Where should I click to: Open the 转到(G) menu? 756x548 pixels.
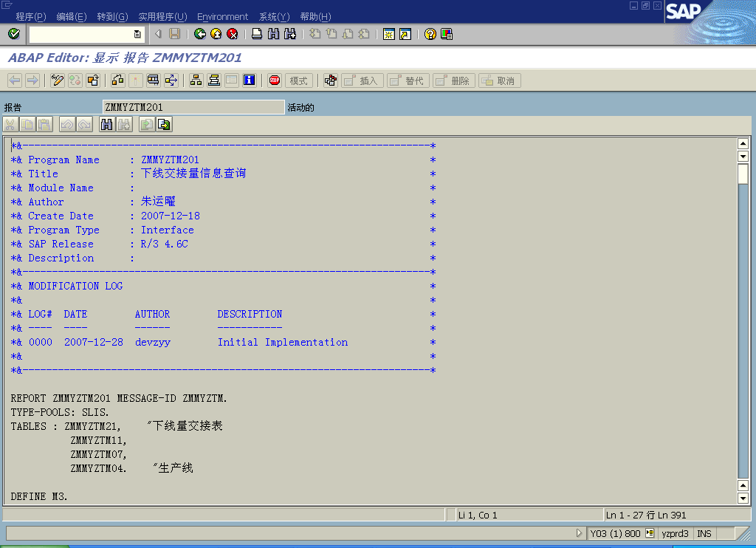112,17
